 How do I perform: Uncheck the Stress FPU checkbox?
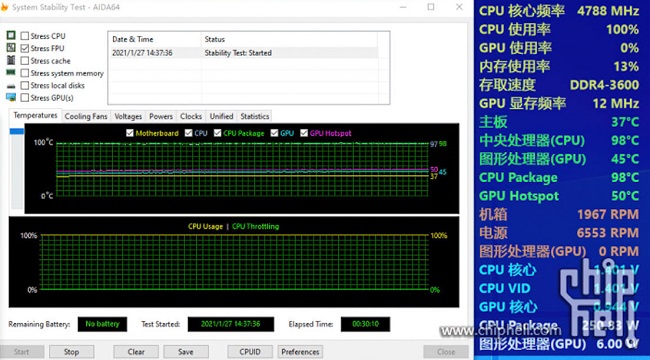click(x=24, y=49)
